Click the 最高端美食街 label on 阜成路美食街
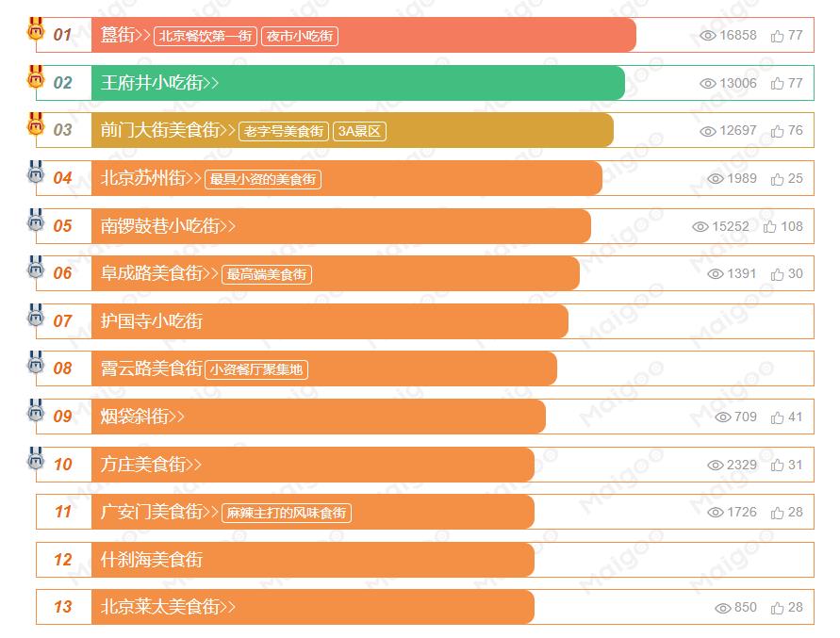This screenshot has height=638, width=840. 266,274
